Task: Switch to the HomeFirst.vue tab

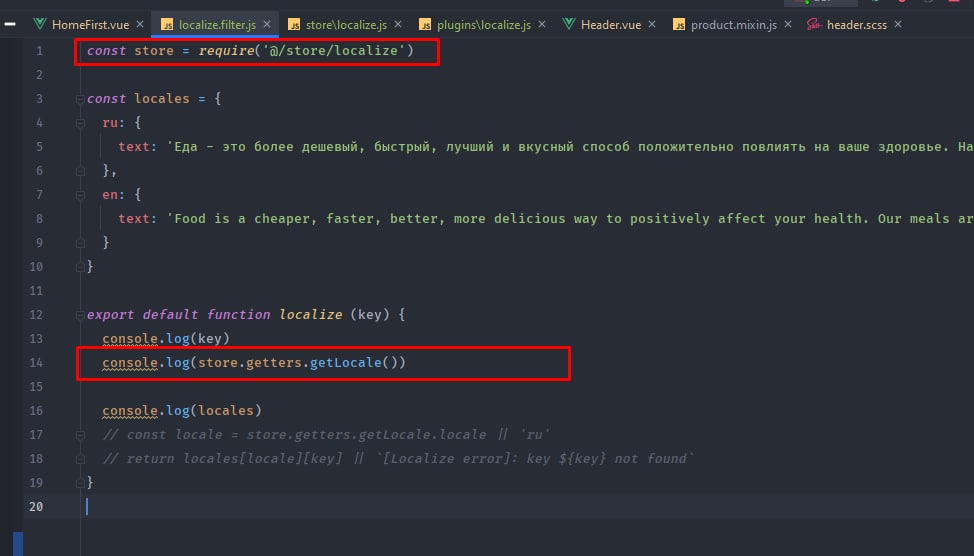Action: tap(90, 25)
